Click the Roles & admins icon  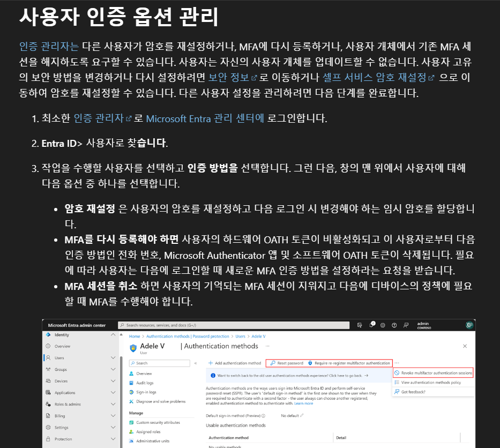[48, 404]
